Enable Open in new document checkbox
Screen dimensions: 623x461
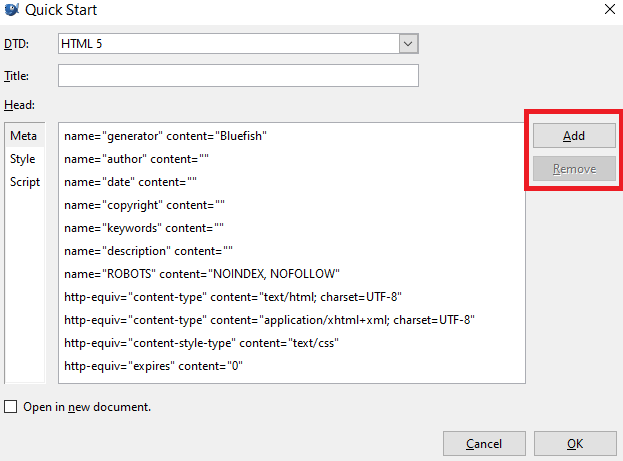(x=11, y=407)
